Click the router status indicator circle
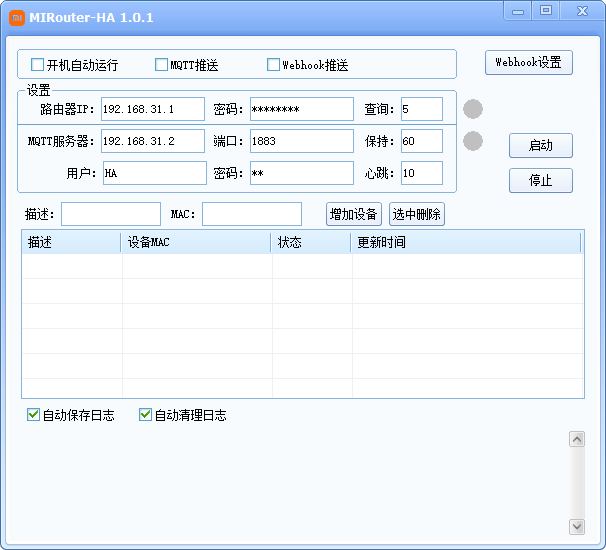The width and height of the screenshot is (606, 550). coord(473,109)
